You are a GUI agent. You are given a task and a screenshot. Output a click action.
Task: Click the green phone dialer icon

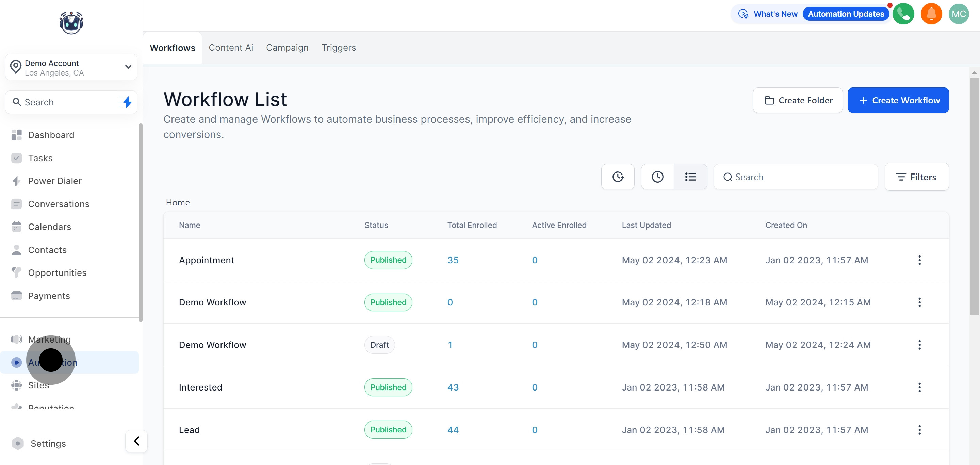point(903,14)
